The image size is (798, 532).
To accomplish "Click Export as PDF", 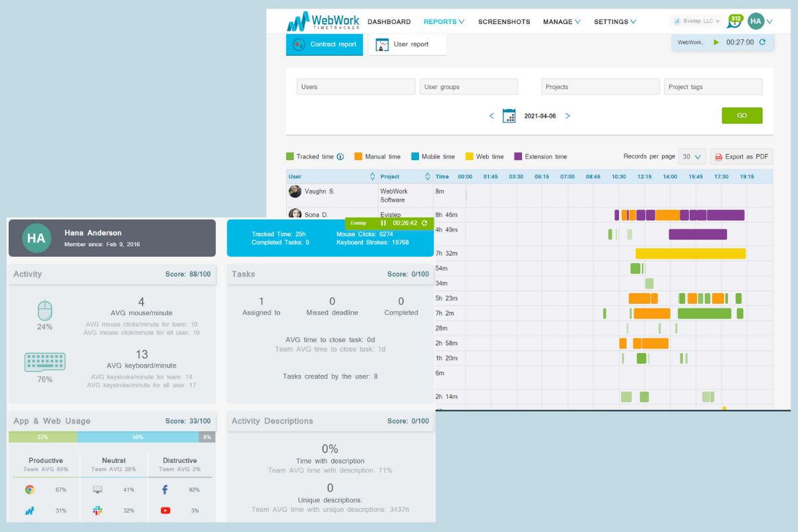I will pyautogui.click(x=741, y=156).
